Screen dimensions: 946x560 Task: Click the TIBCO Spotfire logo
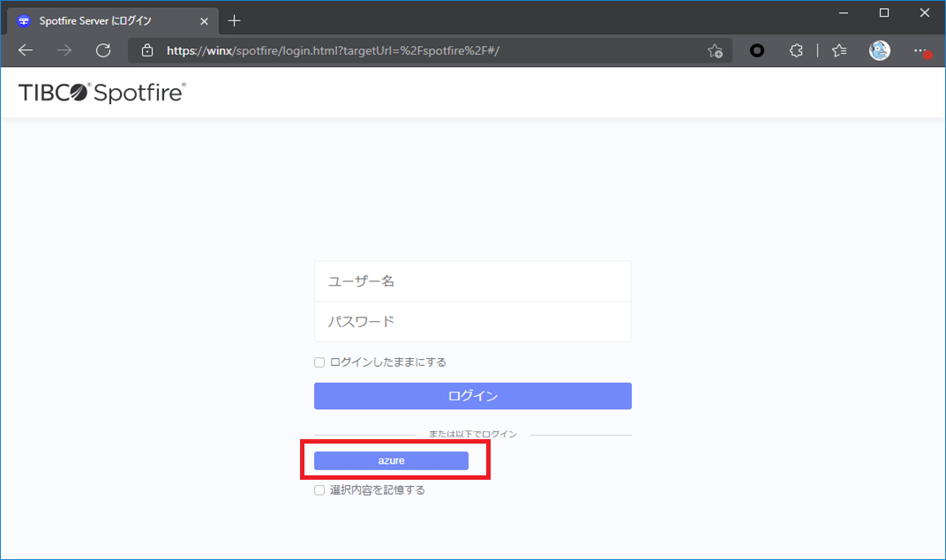pyautogui.click(x=102, y=93)
